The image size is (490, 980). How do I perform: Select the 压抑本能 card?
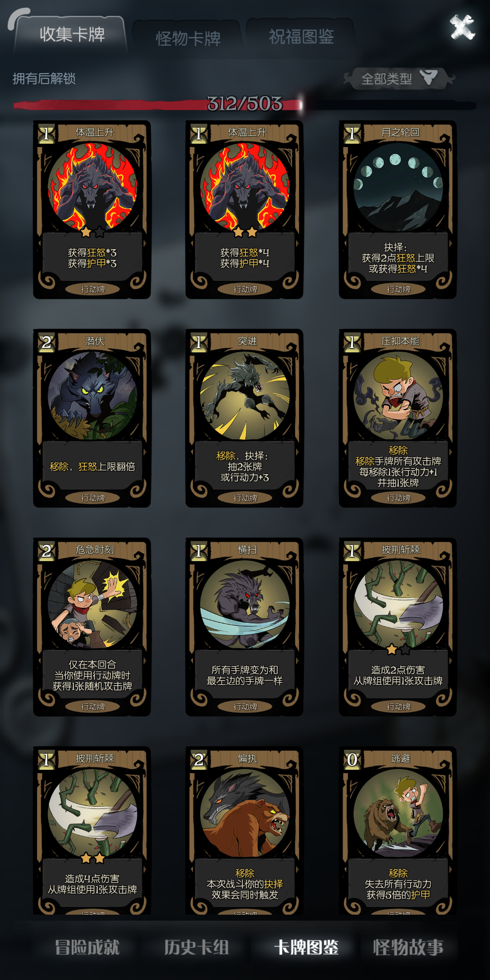pyautogui.click(x=398, y=418)
